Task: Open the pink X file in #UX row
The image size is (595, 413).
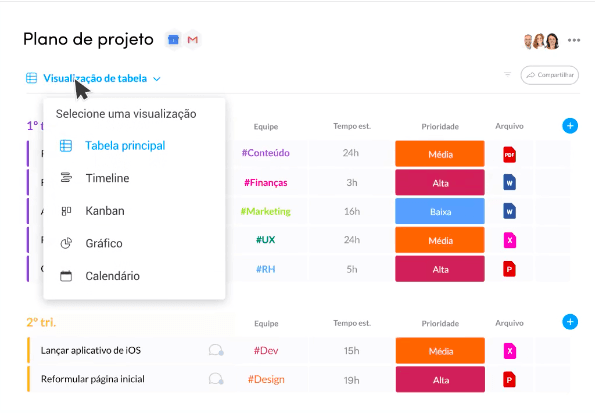Action: coord(510,240)
